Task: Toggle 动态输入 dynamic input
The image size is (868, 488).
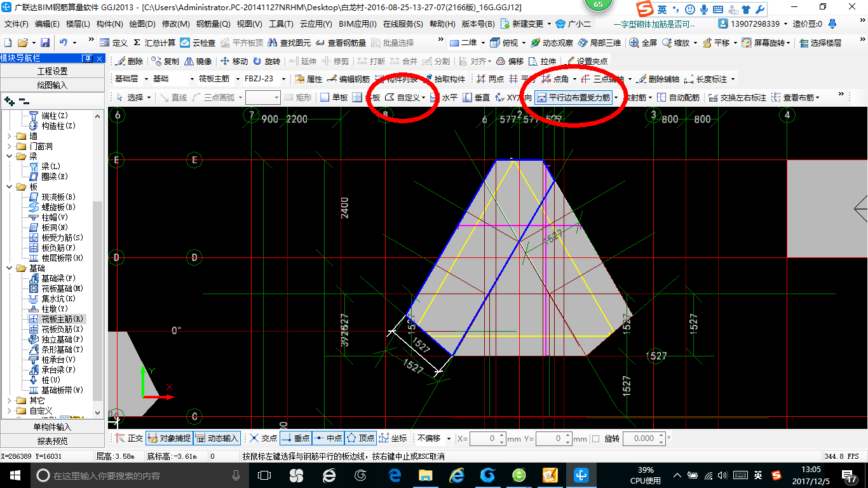Action: [x=217, y=438]
